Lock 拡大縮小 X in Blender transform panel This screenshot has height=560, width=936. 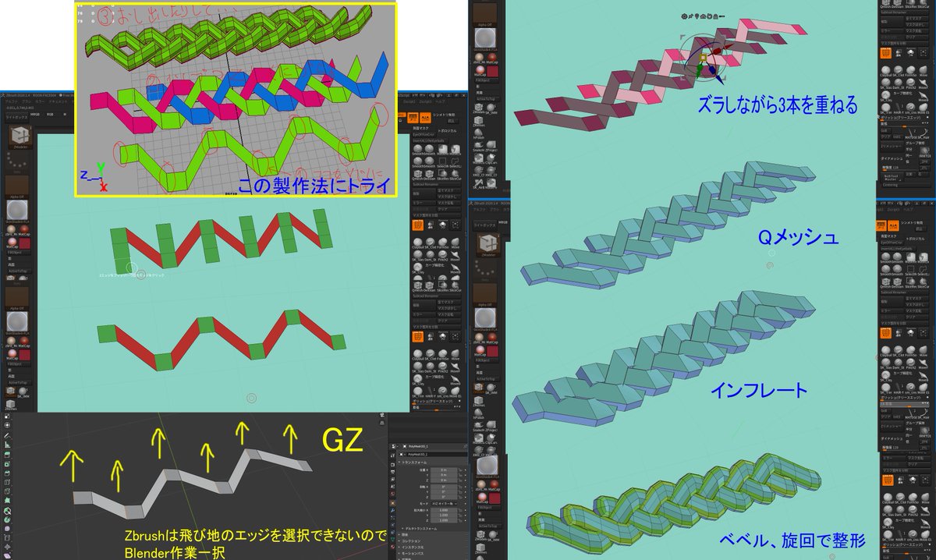click(460, 510)
